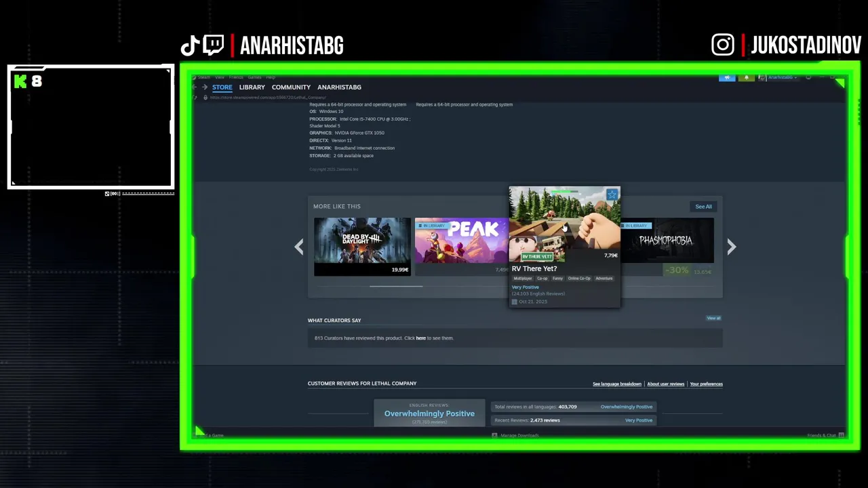The width and height of the screenshot is (868, 488).
Task: Open the Help menu
Action: tap(271, 77)
